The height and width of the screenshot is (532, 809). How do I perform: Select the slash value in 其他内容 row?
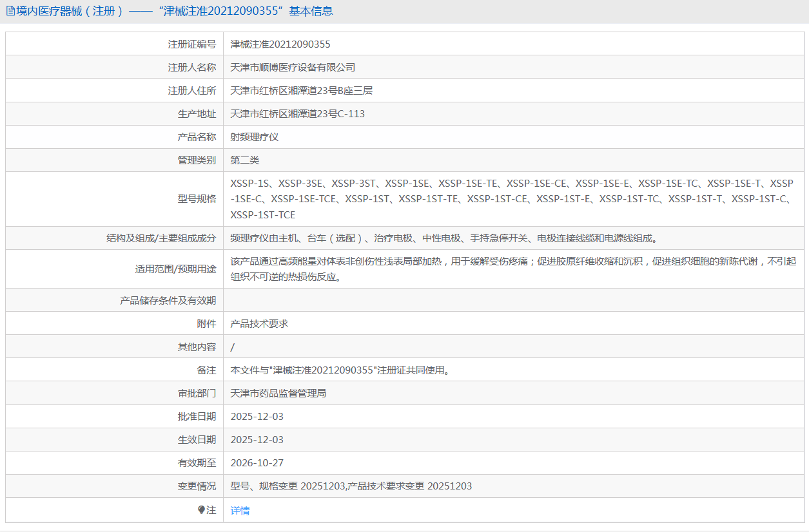point(233,347)
